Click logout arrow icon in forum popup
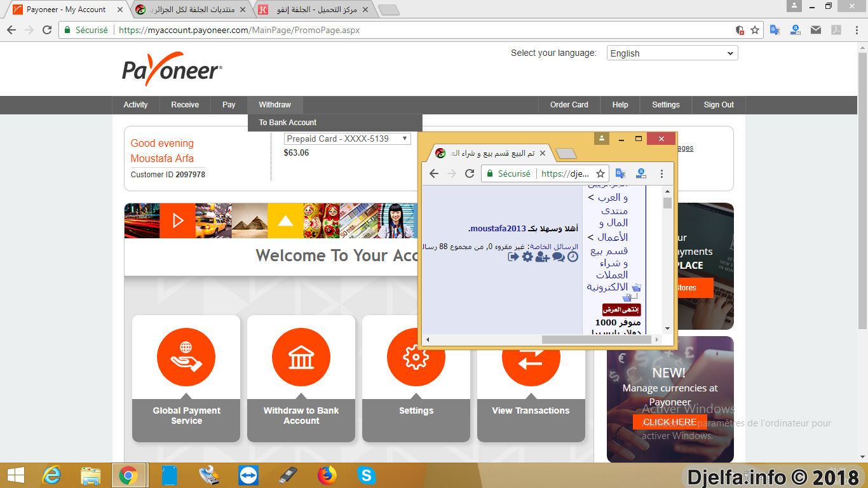 pos(513,257)
